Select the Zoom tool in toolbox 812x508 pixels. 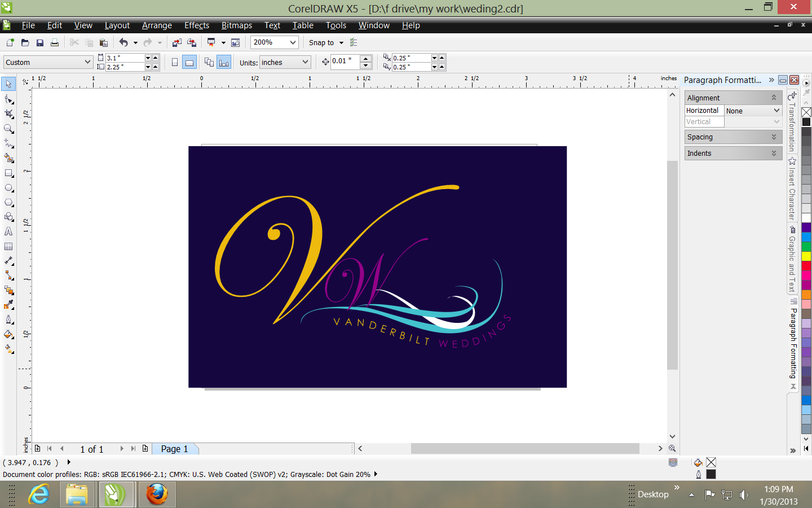click(x=8, y=129)
